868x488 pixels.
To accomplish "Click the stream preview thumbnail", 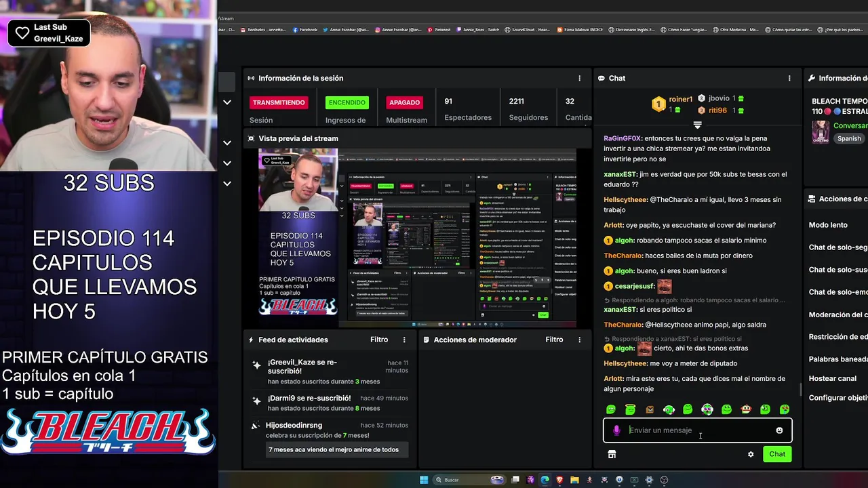I will (417, 237).
